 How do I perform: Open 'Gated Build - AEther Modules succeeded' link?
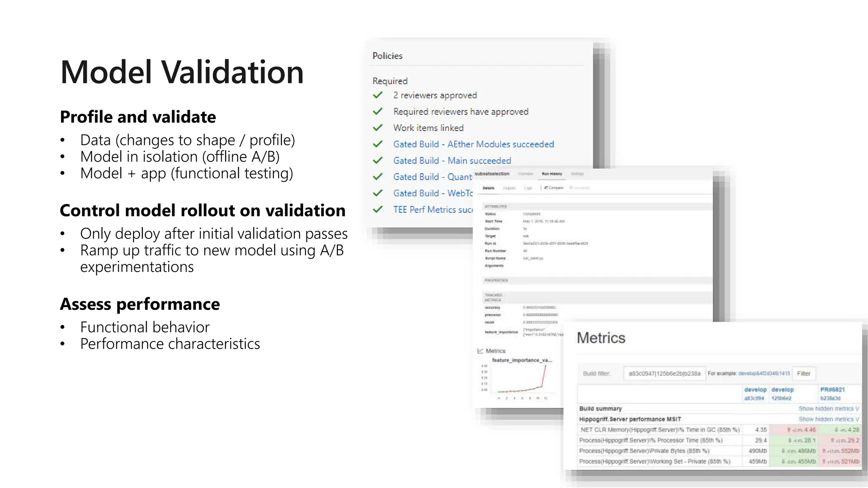[473, 144]
